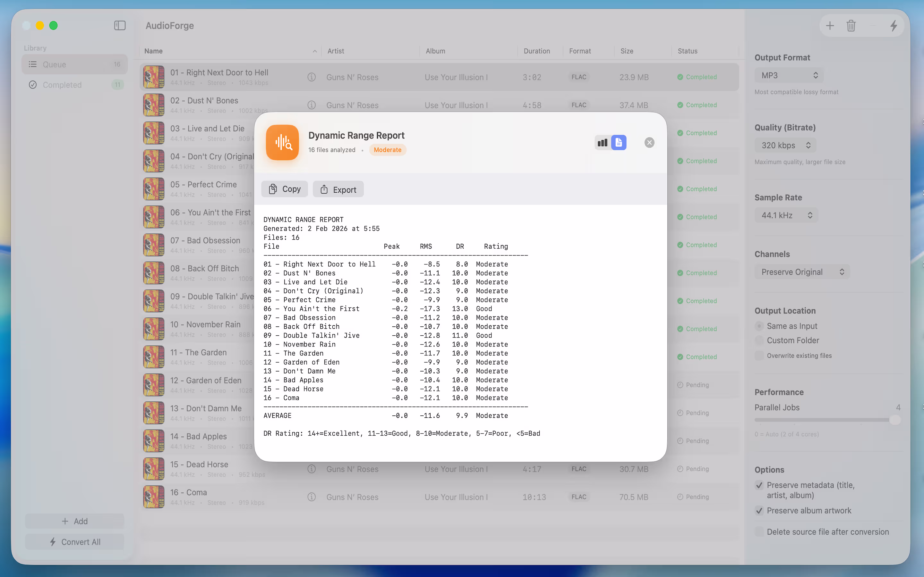Copy the dynamic range report
Viewport: 924px width, 577px height.
coord(285,189)
